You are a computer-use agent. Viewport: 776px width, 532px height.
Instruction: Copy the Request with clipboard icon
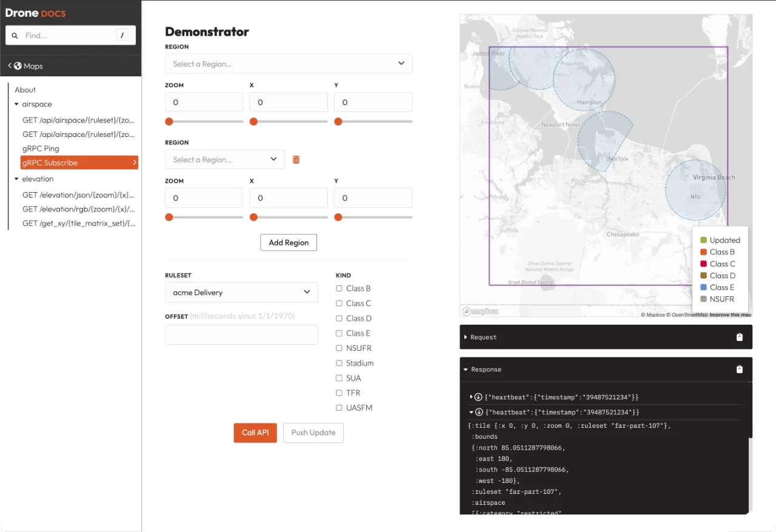[740, 337]
